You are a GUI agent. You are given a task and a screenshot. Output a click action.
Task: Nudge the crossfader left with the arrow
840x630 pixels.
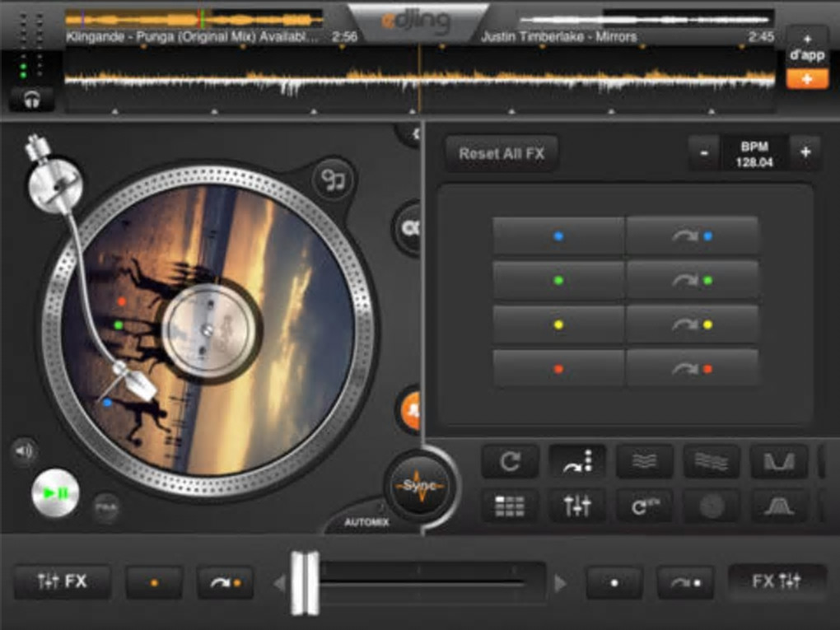tap(279, 583)
